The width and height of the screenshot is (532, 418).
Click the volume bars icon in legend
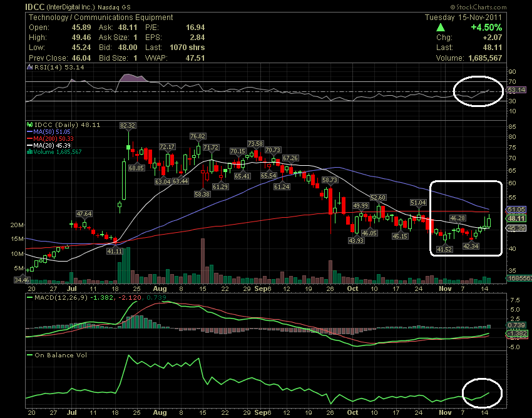[29, 152]
